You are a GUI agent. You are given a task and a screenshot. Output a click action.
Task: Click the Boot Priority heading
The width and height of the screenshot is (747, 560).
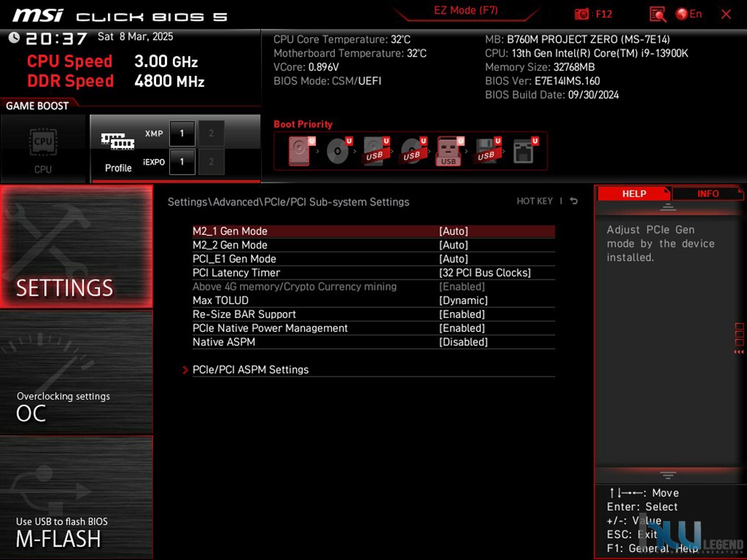coord(303,124)
